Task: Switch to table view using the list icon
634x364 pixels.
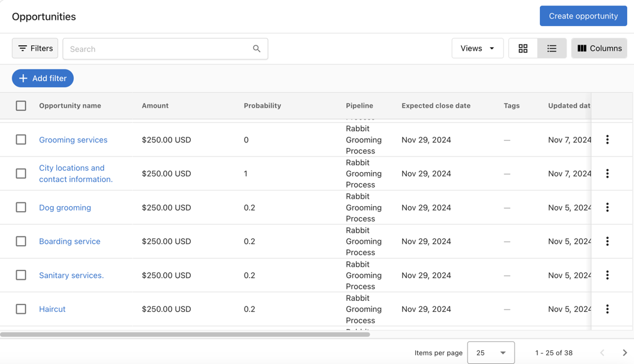Action: pos(551,48)
